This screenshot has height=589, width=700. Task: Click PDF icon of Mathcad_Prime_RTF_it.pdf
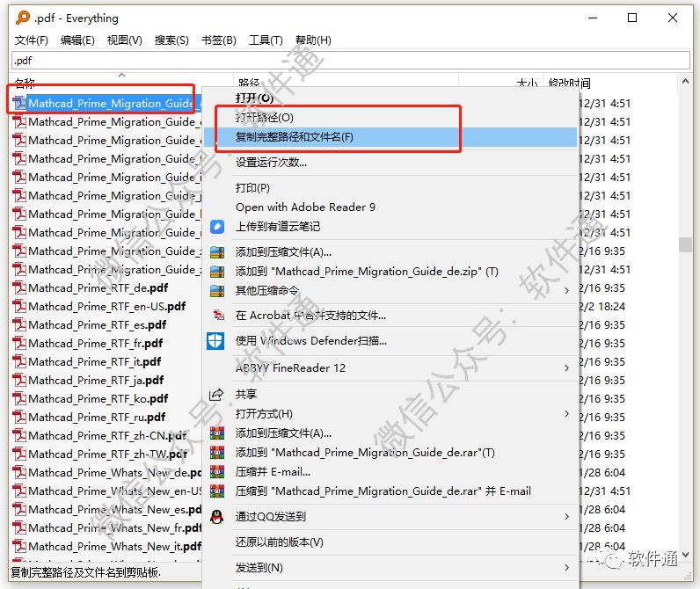pos(19,362)
